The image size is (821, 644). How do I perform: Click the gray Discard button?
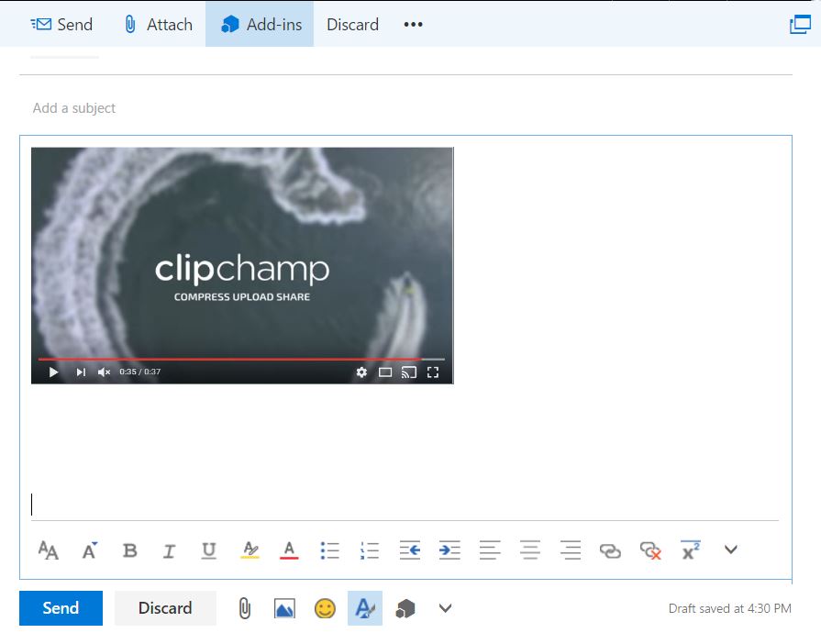(165, 608)
